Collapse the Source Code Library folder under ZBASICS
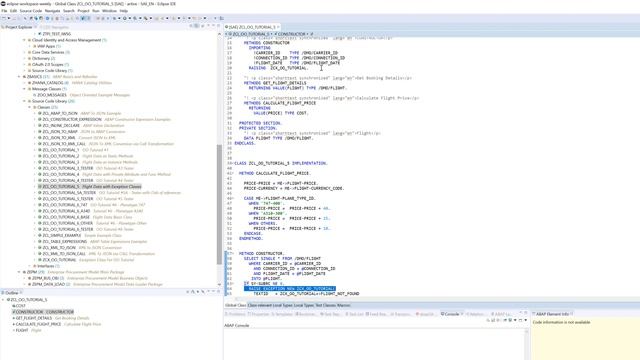This screenshot has width=640, height=360. (24, 101)
